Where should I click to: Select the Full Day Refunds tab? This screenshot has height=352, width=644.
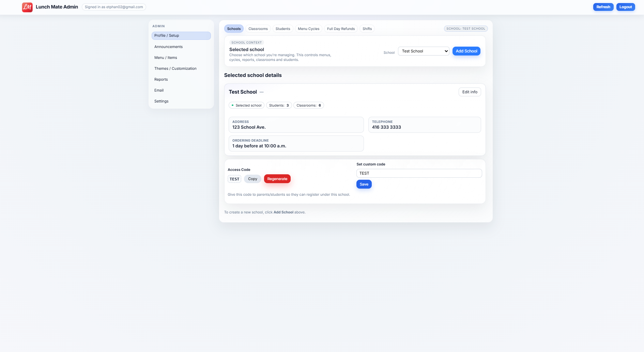[341, 29]
